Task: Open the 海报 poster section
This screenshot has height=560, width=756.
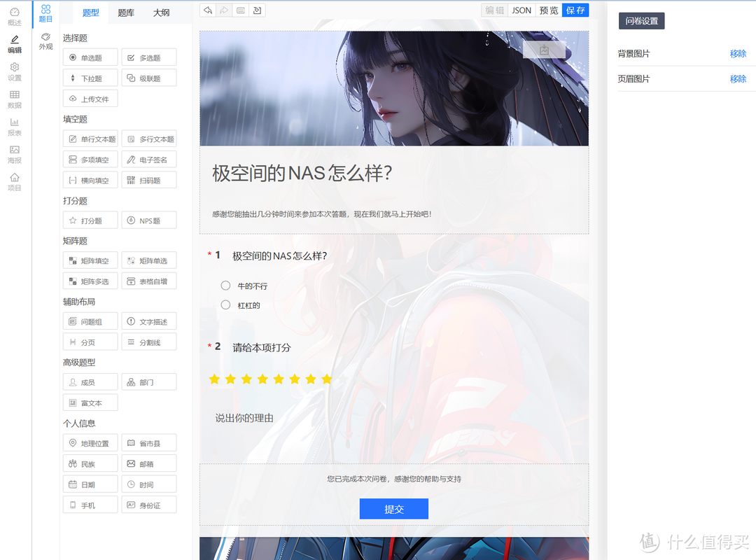Action: (14, 155)
